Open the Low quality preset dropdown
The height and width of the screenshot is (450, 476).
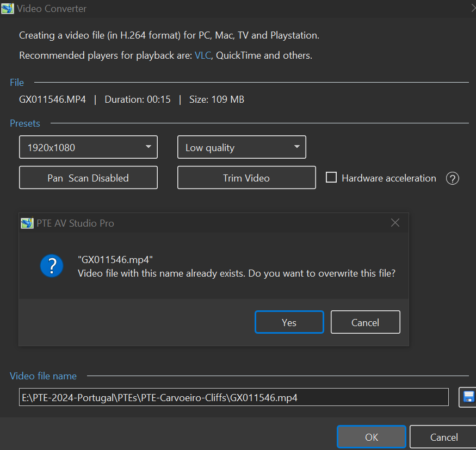(242, 147)
